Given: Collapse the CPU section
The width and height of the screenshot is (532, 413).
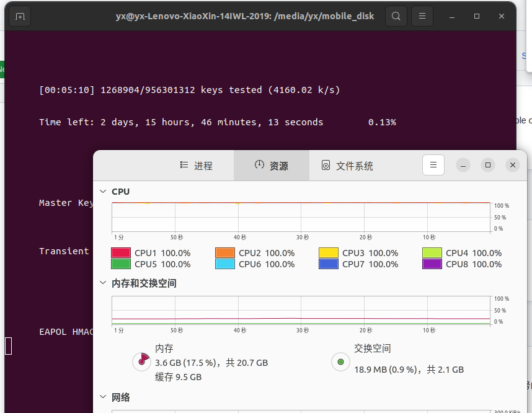Looking at the screenshot, I should (103, 192).
